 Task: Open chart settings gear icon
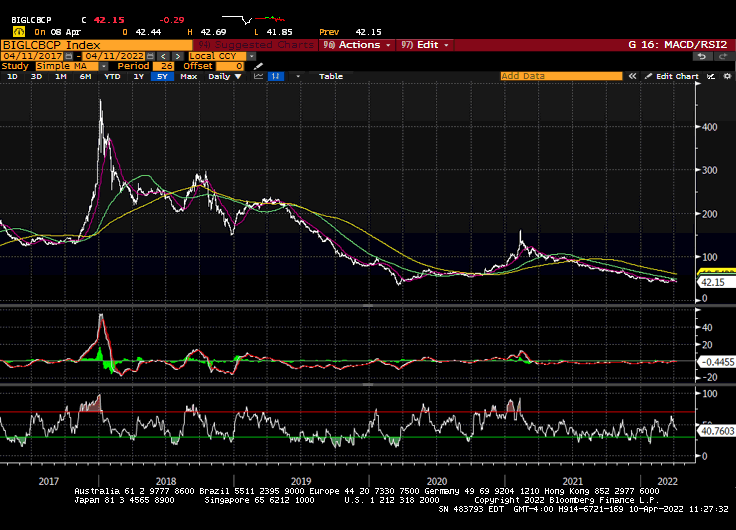727,76
